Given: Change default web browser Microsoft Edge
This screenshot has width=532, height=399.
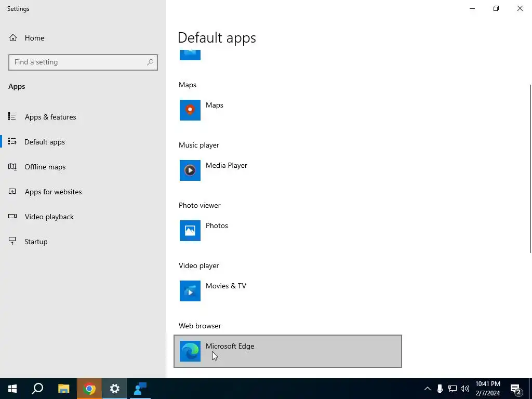Looking at the screenshot, I should (288, 351).
